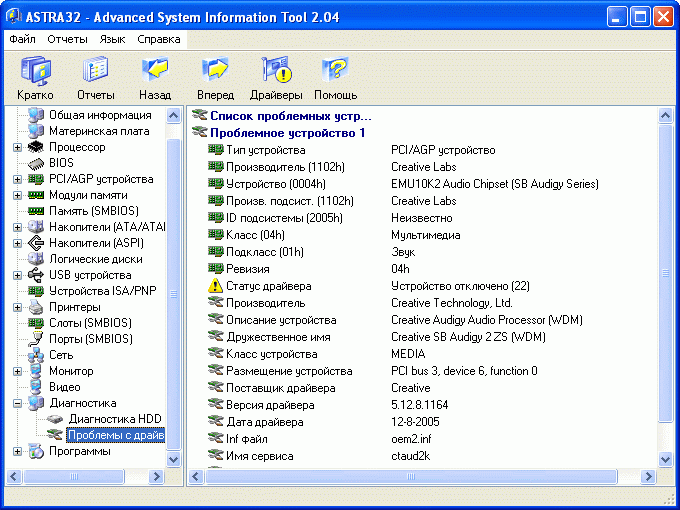Click the EMU10K2 Audio Chipset value
Viewport: 680px width, 510px height.
point(494,184)
